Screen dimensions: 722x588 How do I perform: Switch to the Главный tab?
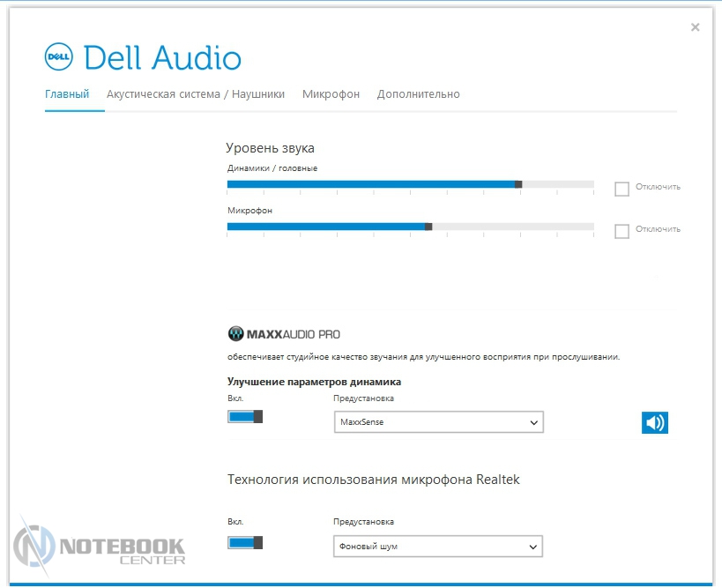pyautogui.click(x=67, y=94)
